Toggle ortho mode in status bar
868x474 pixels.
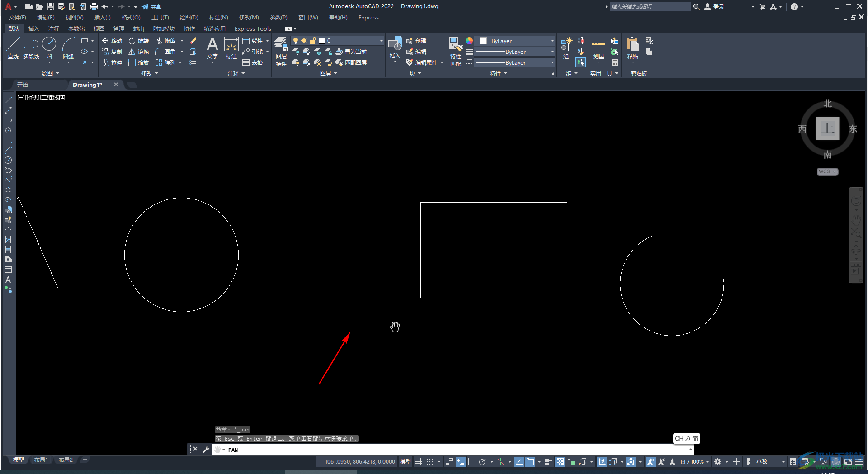coord(471,462)
